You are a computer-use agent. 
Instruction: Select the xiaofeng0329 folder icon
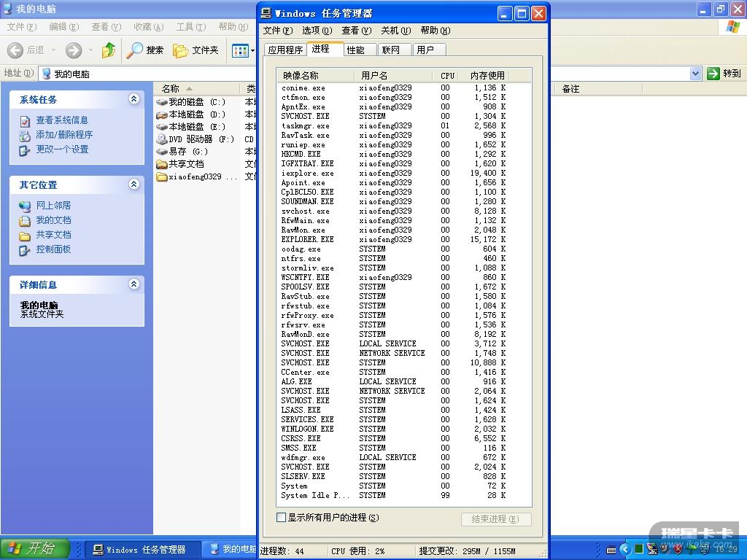(x=162, y=176)
